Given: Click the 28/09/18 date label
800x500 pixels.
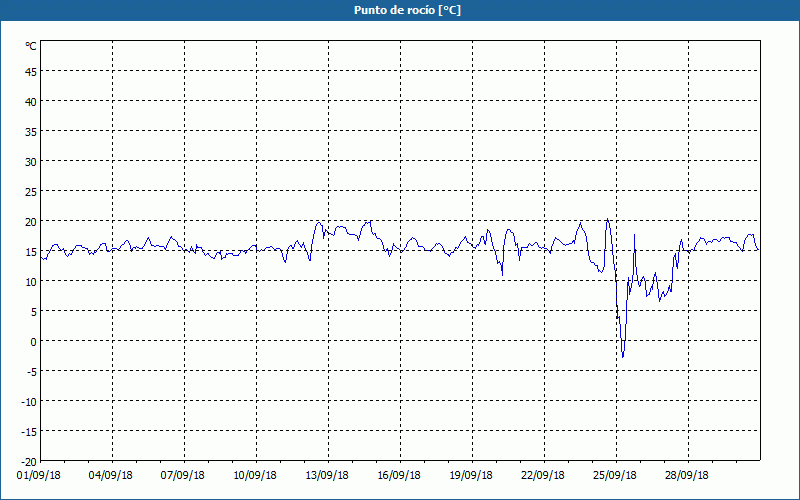Looking at the screenshot, I should coord(687,476).
